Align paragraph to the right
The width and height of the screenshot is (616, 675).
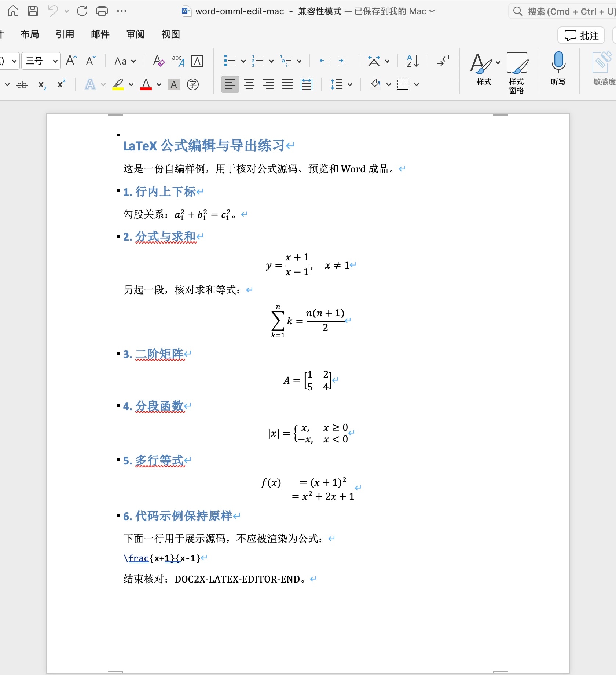tap(268, 84)
